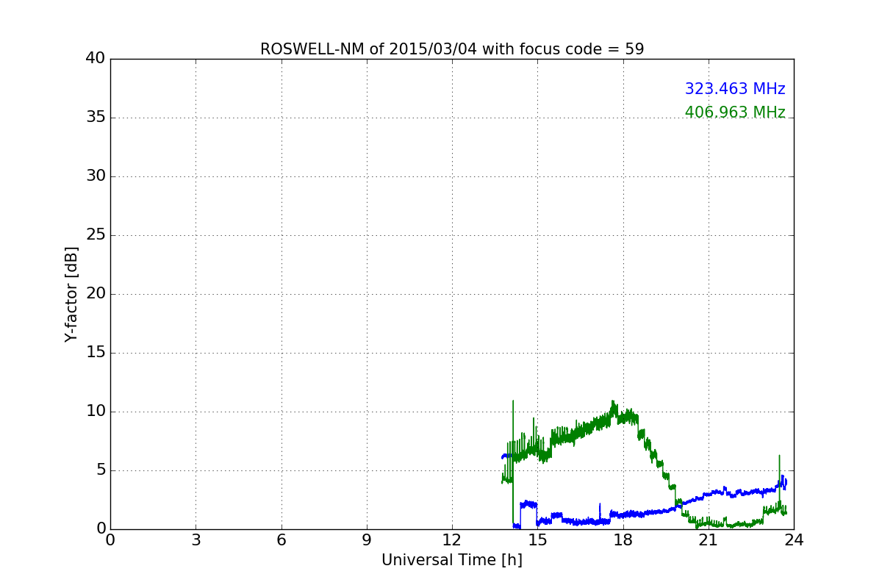Click the x-axis tick label 3
The height and width of the screenshot is (588, 882).
(196, 540)
